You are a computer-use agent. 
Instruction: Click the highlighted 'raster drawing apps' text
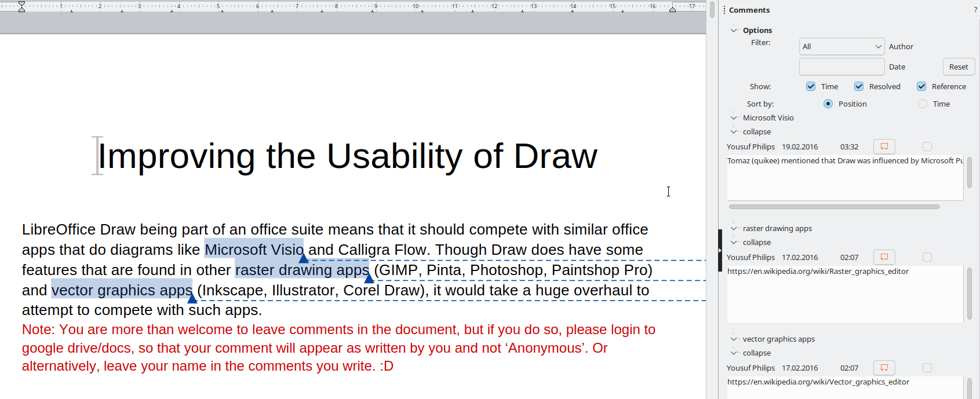[302, 270]
